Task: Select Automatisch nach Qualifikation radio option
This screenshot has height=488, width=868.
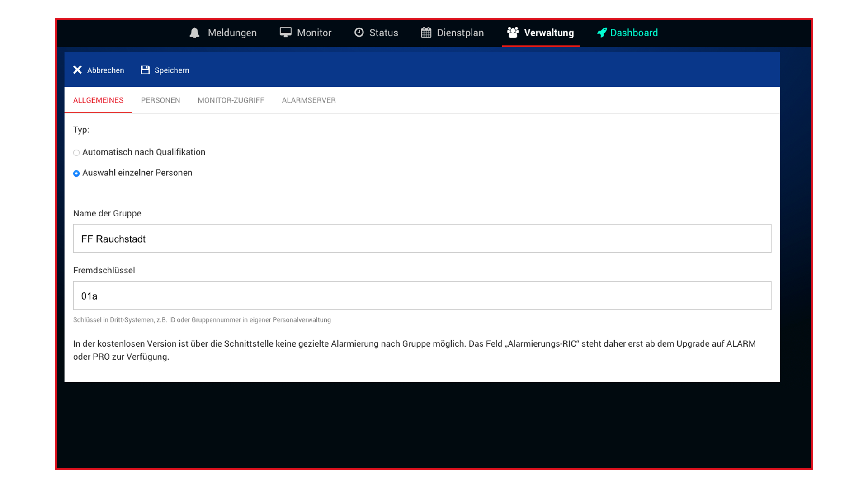Action: pos(76,153)
